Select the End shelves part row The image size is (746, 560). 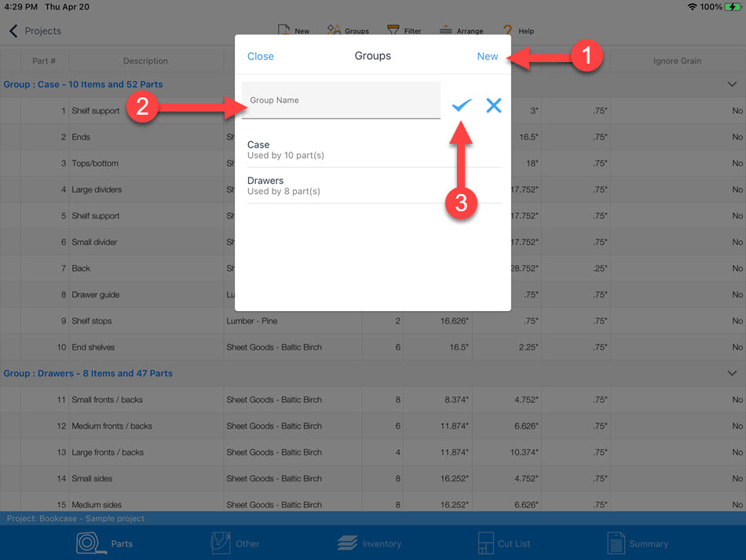[373, 347]
